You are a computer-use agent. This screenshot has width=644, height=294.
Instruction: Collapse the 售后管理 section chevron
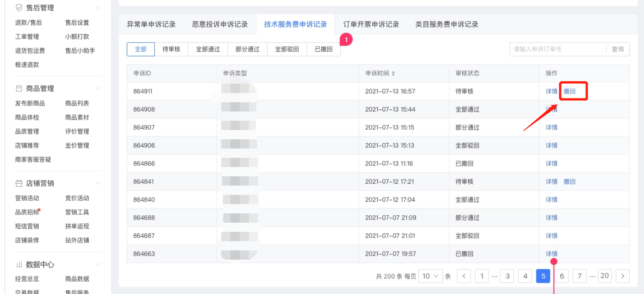click(98, 8)
